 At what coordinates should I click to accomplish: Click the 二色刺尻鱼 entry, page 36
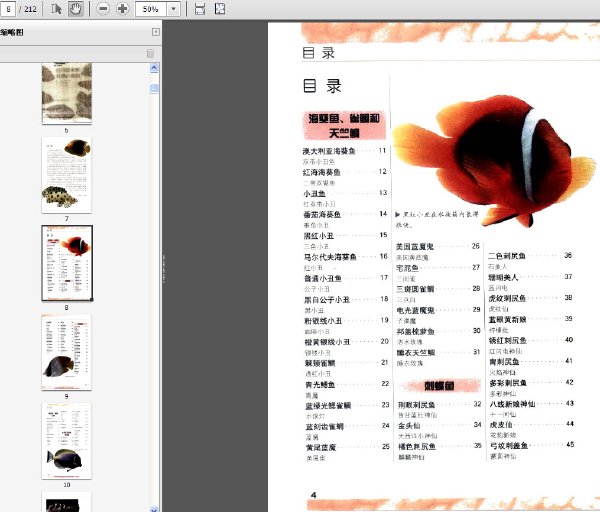click(530, 256)
